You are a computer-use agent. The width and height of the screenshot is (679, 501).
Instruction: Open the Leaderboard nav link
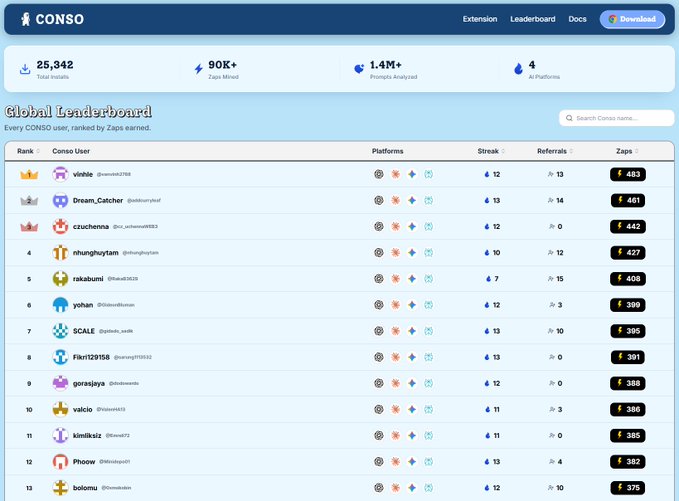(x=533, y=19)
